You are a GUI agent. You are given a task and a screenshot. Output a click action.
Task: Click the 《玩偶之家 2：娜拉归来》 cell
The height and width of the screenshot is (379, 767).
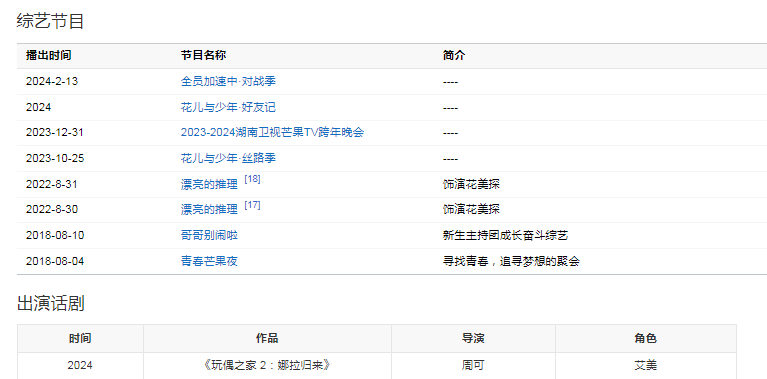267,365
